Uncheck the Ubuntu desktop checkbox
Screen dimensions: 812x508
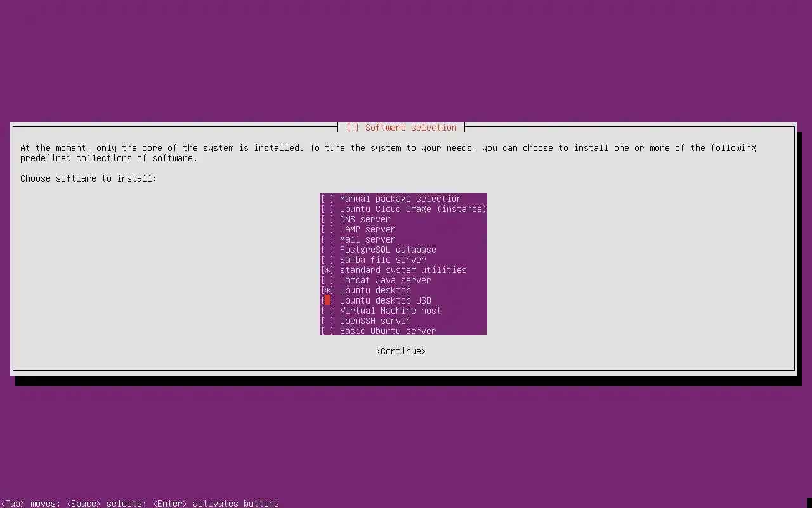pyautogui.click(x=327, y=290)
